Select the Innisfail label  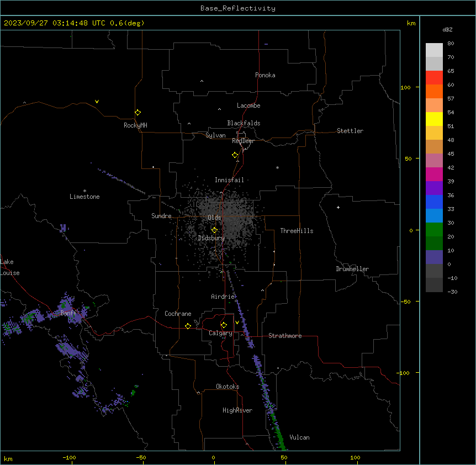(x=229, y=180)
